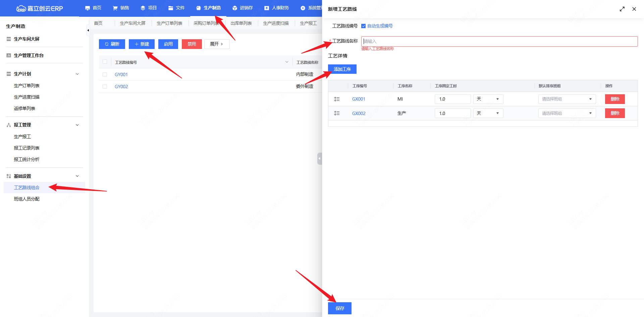Open 报工统计分析 in sidebar
The height and width of the screenshot is (317, 644).
(x=26, y=159)
